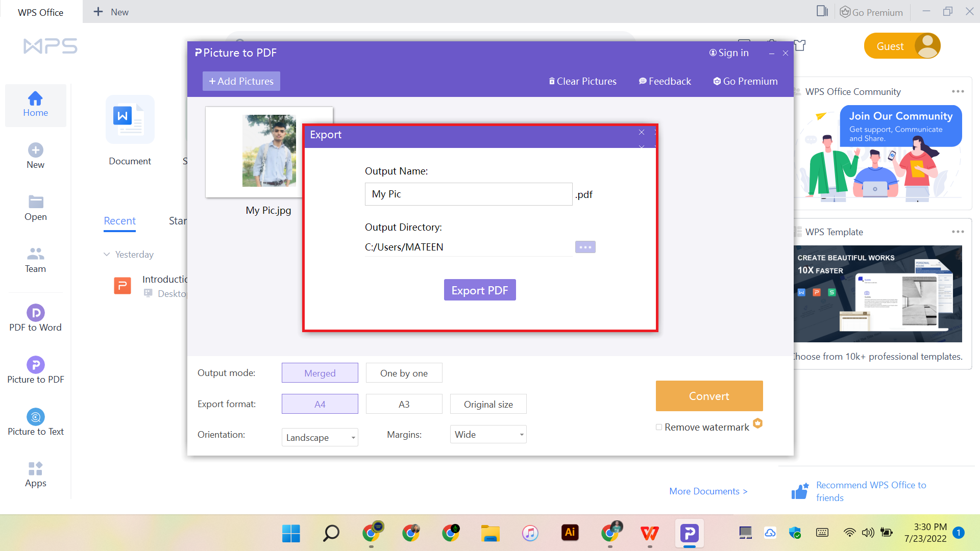Open the Margins dropdown

tap(488, 434)
